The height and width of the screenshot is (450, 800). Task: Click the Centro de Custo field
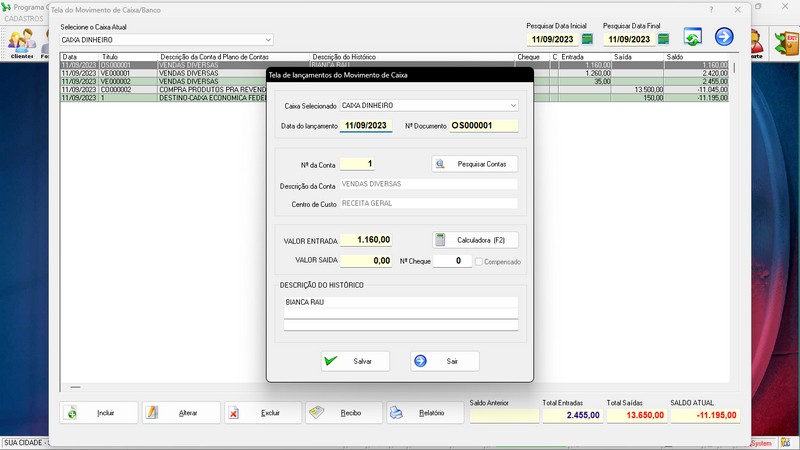pos(429,203)
